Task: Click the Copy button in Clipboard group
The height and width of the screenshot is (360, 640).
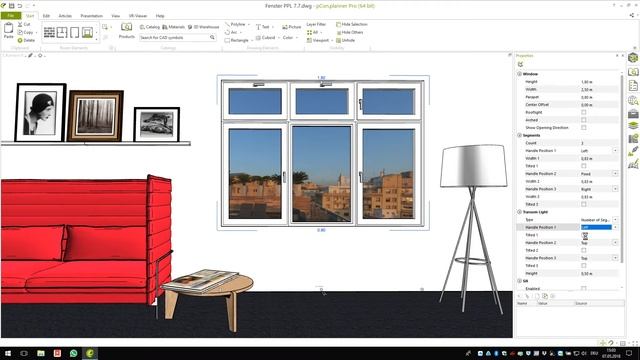Action: coord(25,32)
